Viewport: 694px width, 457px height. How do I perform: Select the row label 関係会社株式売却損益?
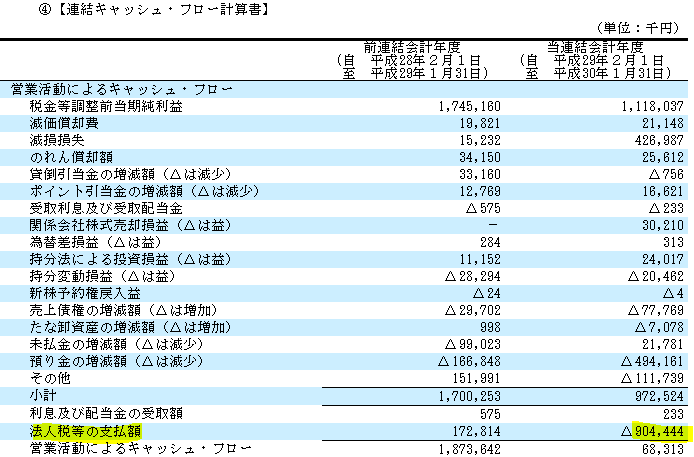tap(99, 225)
